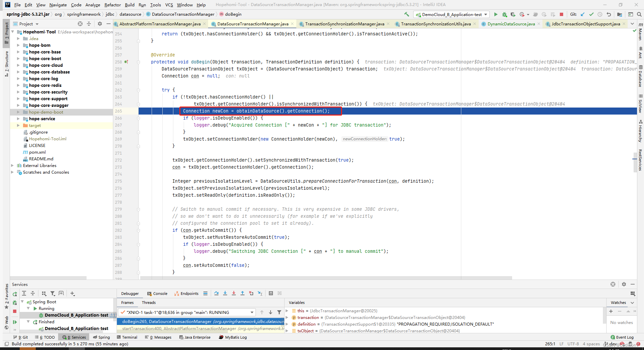The image size is (644, 350).
Task: Open the Refactor menu
Action: pos(113,5)
